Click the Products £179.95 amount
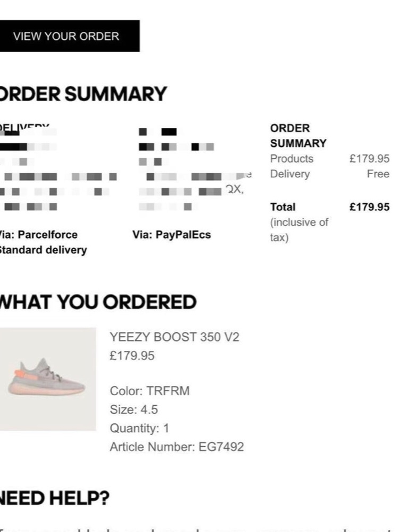Image resolution: width=399 pixels, height=532 pixels. [x=370, y=159]
